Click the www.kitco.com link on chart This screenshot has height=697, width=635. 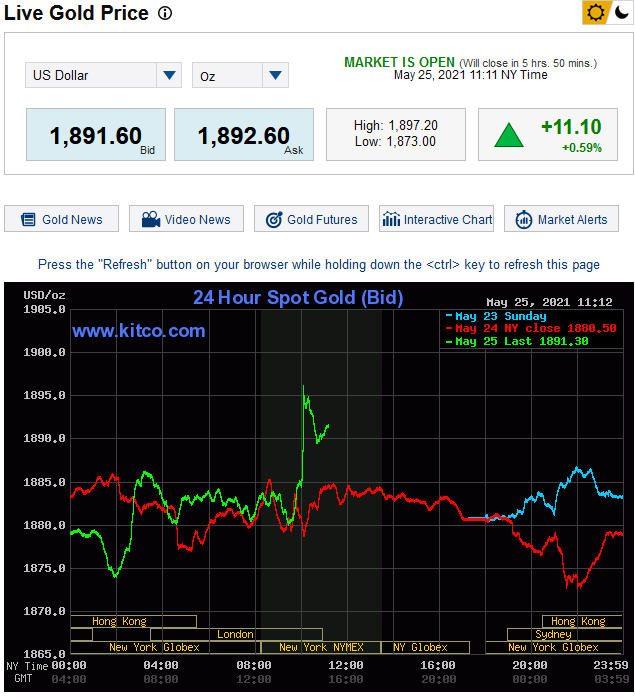(x=139, y=331)
